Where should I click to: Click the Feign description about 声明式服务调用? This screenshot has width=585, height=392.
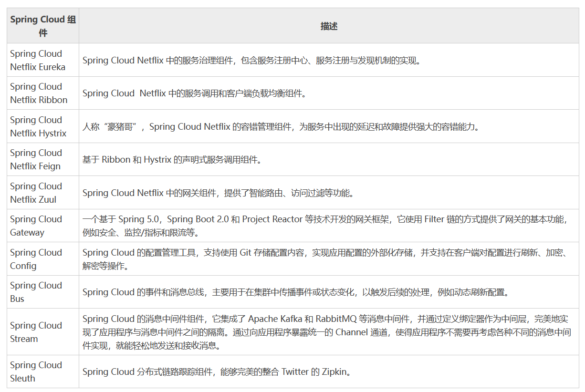point(157,159)
